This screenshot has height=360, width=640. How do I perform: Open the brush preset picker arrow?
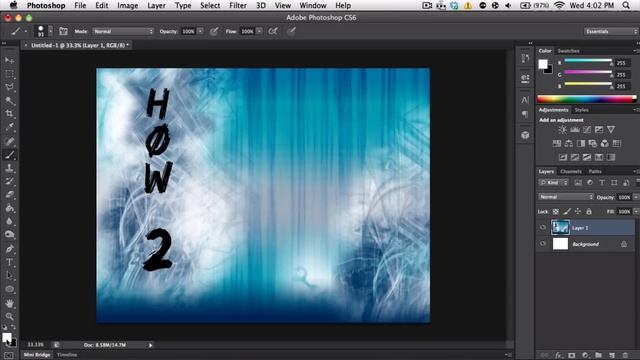50,31
